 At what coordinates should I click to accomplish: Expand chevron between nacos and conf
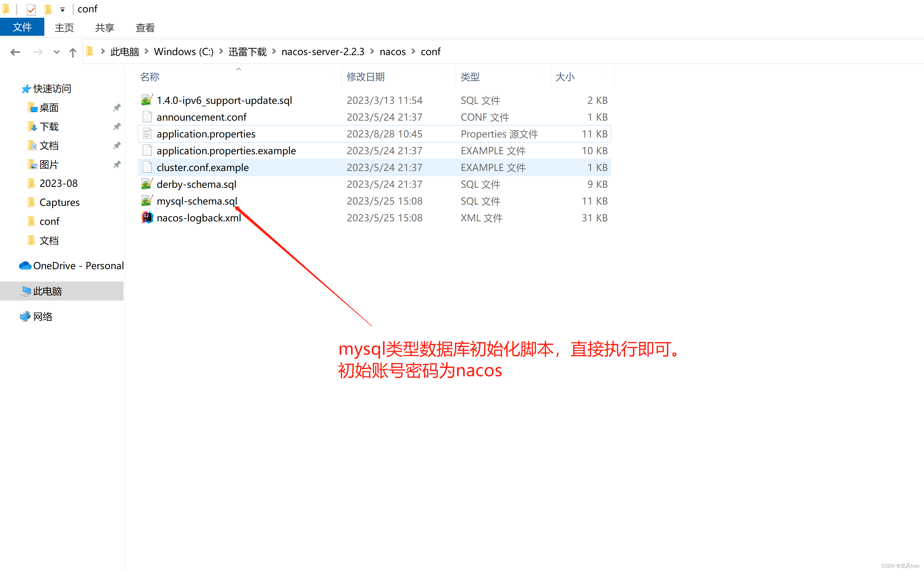413,51
